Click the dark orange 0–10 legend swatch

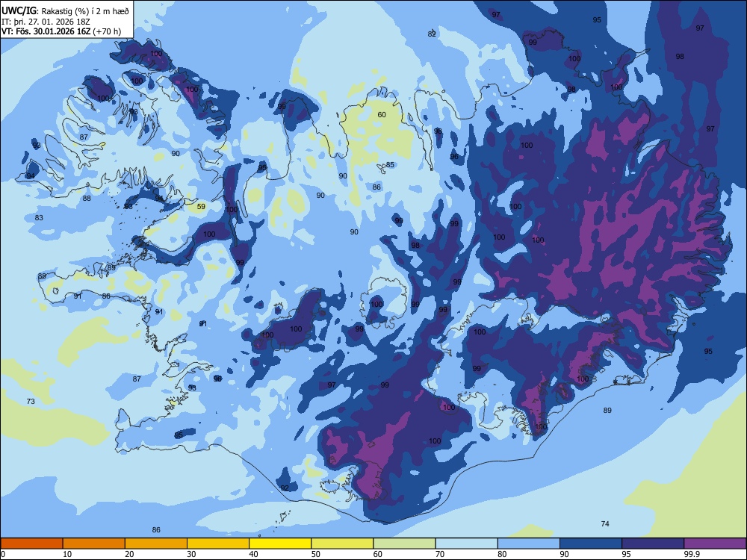[31, 544]
